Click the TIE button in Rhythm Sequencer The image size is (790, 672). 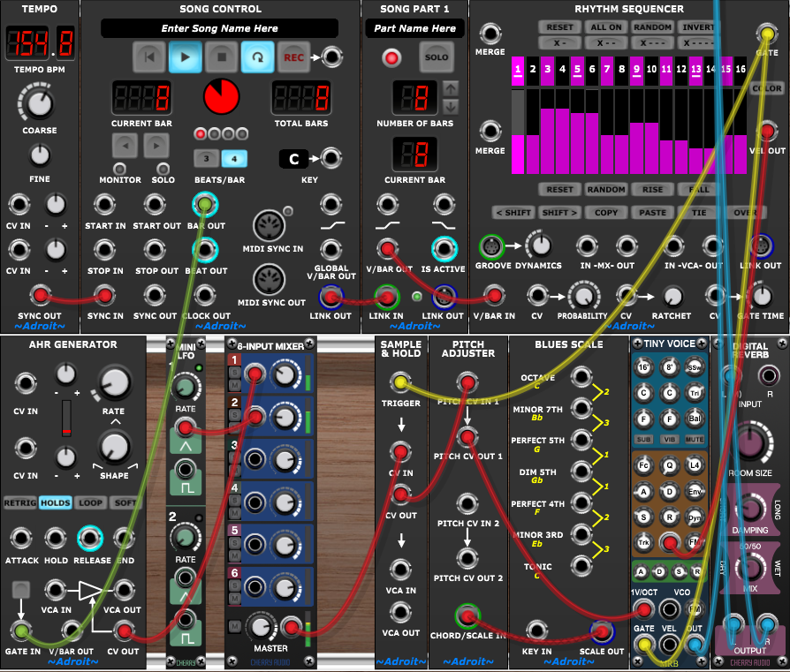[x=698, y=213]
